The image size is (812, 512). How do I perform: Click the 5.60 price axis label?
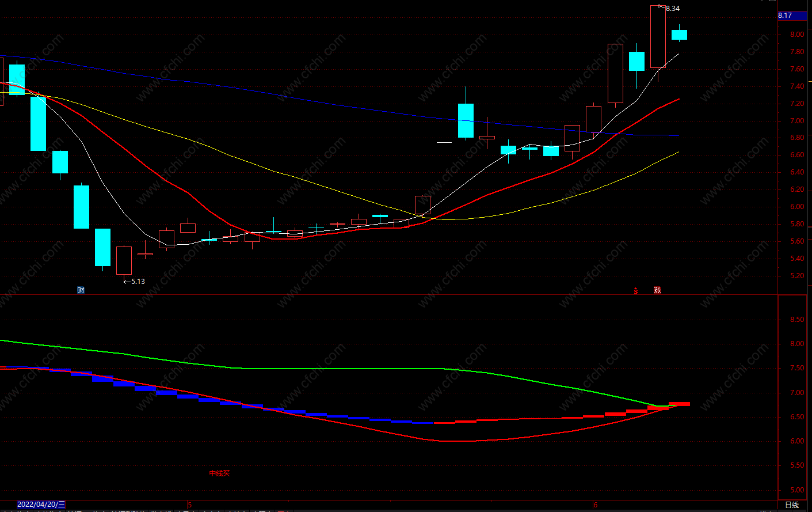(x=797, y=241)
